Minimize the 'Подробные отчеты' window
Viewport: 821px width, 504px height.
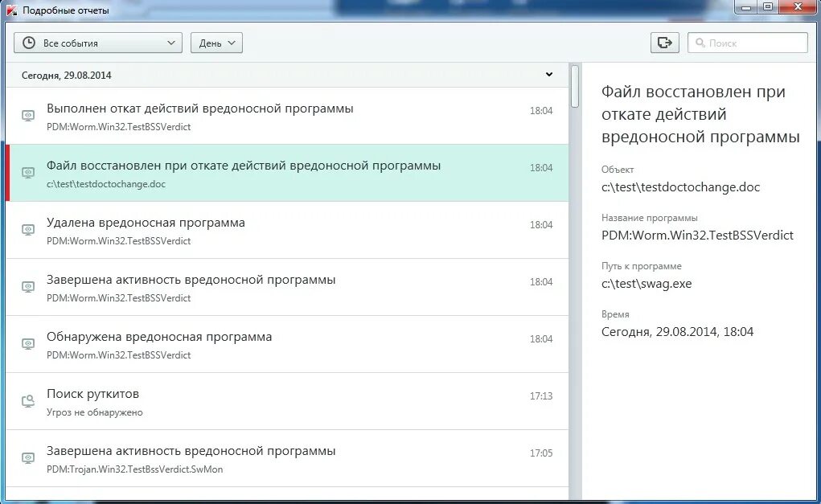(x=746, y=7)
